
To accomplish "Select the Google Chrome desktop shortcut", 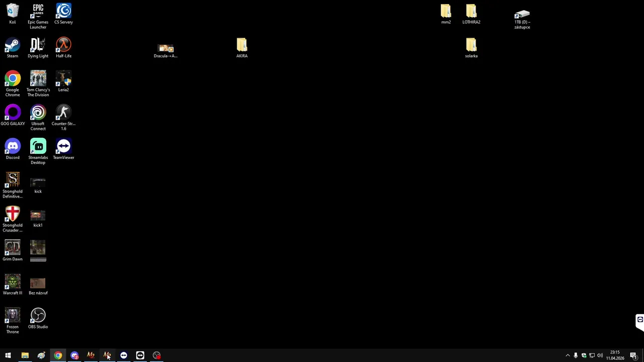I will pyautogui.click(x=13, y=83).
